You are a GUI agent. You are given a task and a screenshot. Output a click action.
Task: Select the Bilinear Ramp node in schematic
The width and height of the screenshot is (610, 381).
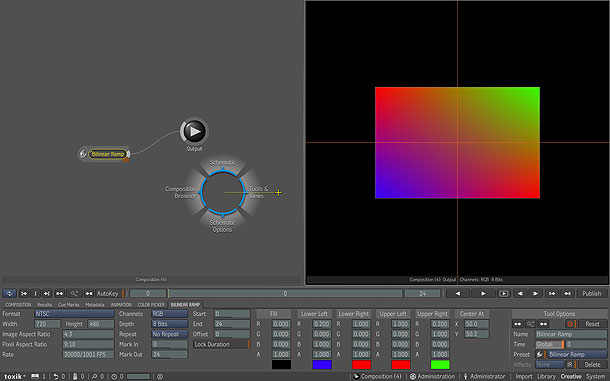(x=107, y=154)
